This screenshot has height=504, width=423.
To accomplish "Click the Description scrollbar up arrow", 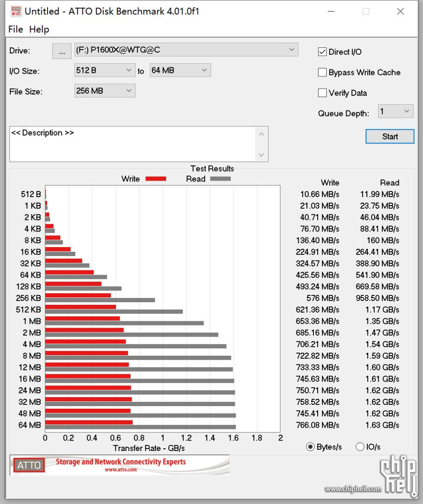I will point(262,134).
